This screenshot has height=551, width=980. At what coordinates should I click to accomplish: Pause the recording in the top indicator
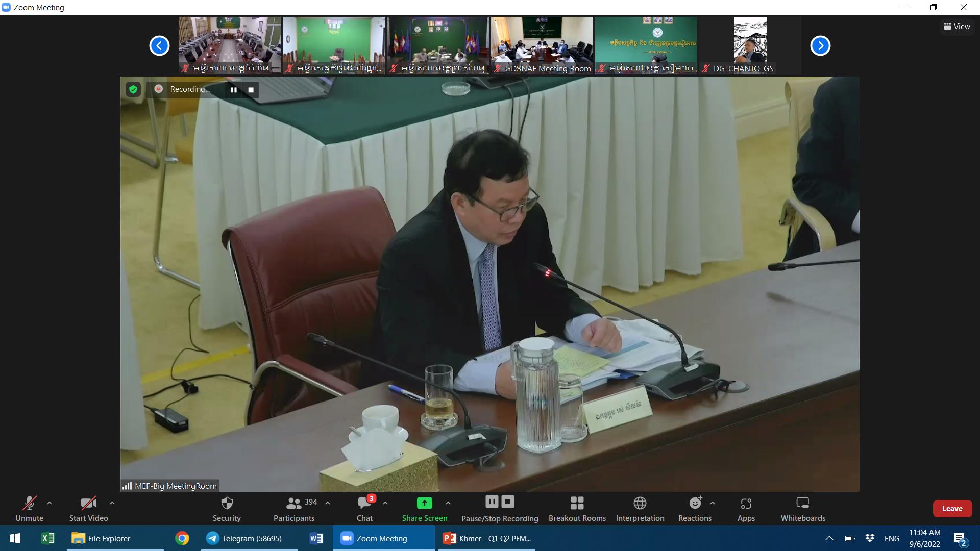tap(233, 90)
